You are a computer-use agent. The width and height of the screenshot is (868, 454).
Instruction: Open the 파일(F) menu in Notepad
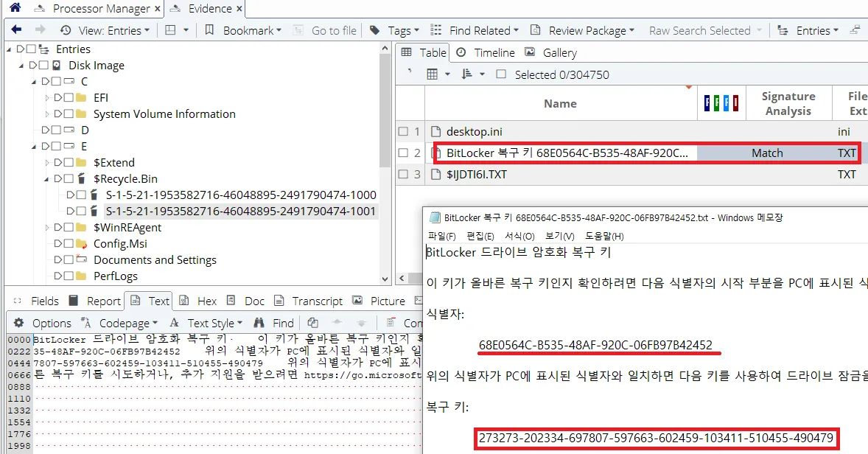pos(441,236)
